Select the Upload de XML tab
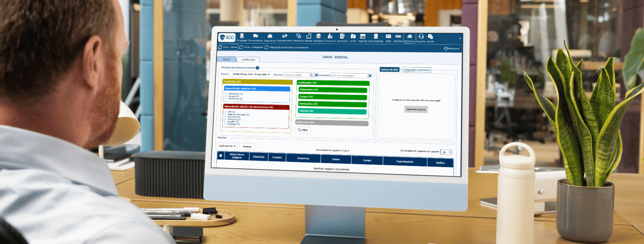644x244 pixels. 390,69
